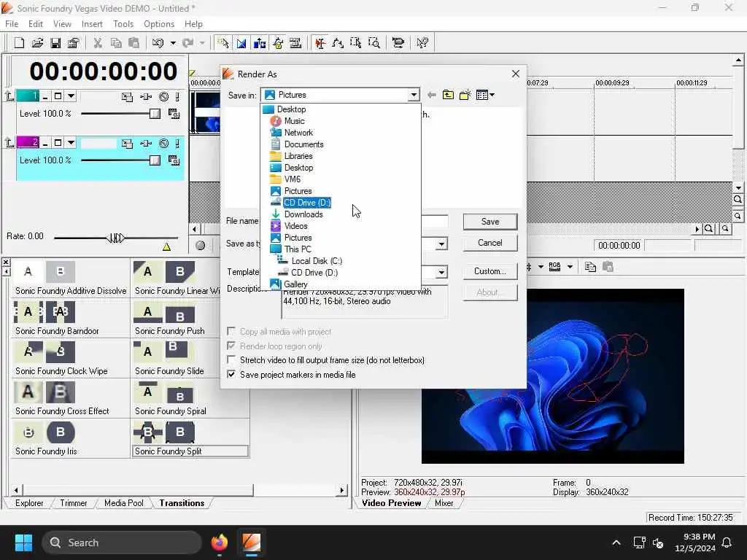Open the Tools menu
Image resolution: width=747 pixels, height=560 pixels.
click(x=123, y=24)
